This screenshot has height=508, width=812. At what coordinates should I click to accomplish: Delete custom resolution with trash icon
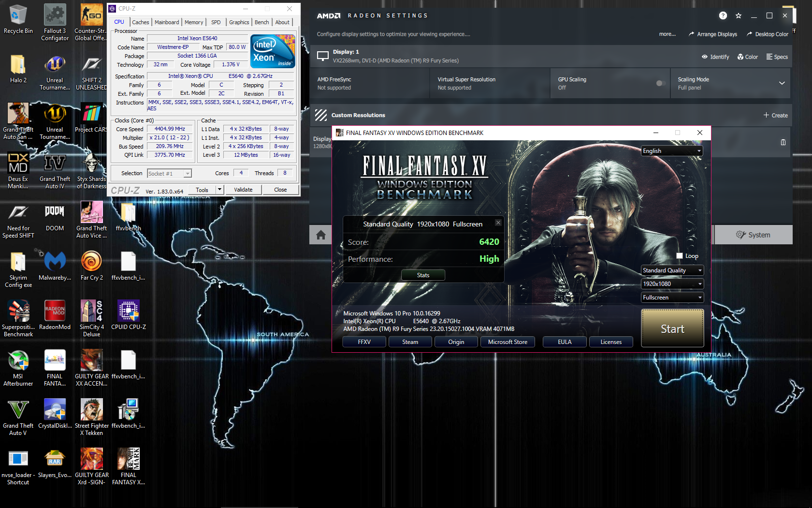point(783,142)
